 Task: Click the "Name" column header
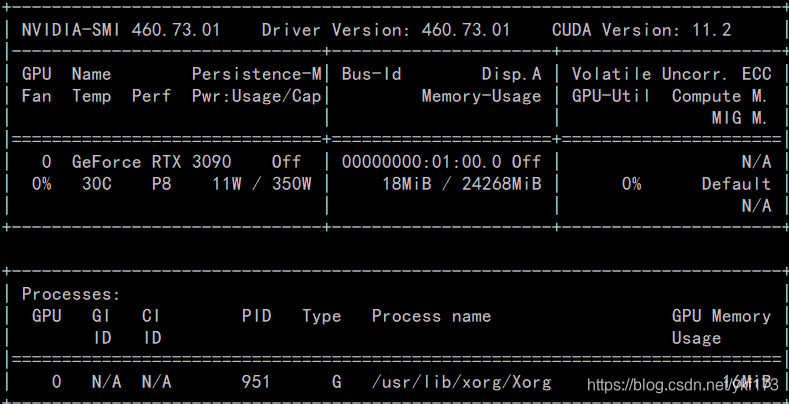[x=91, y=74]
